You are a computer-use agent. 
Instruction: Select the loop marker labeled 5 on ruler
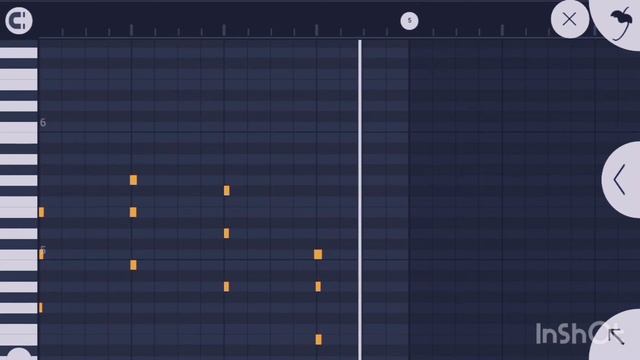click(409, 20)
